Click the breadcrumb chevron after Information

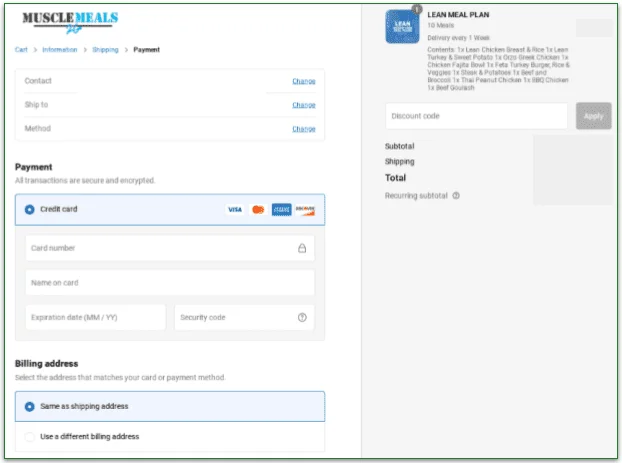85,50
